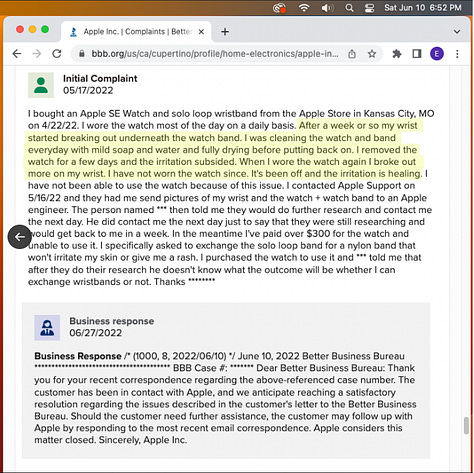Image resolution: width=474 pixels, height=473 pixels.
Task: Expand the tab search chevron
Action: (x=457, y=32)
